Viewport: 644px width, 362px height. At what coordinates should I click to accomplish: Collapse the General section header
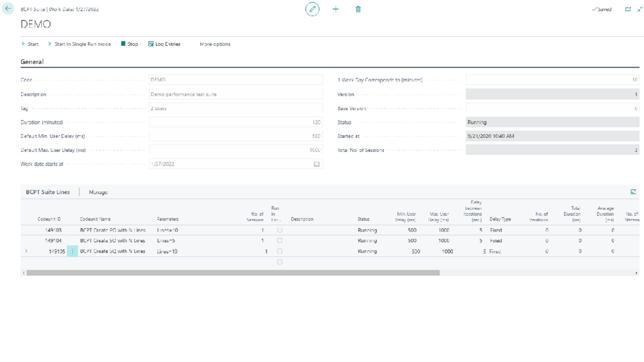(x=32, y=62)
